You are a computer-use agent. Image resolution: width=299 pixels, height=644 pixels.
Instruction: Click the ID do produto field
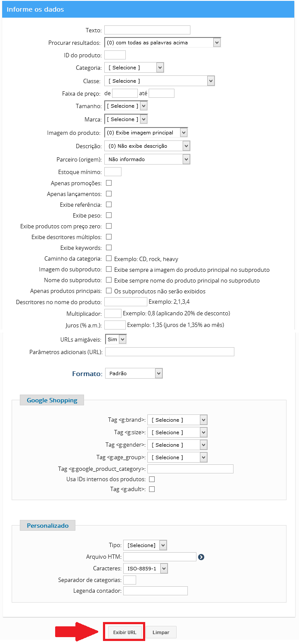click(x=115, y=55)
